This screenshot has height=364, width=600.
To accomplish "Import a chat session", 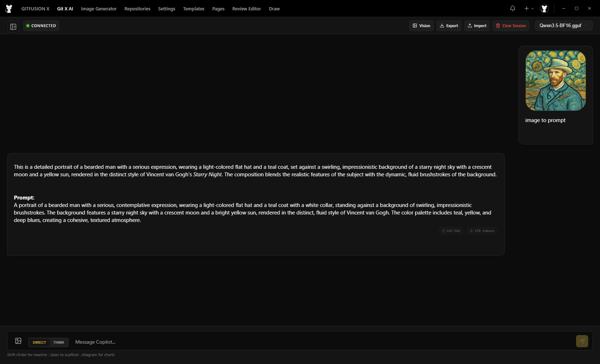I will 477,26.
